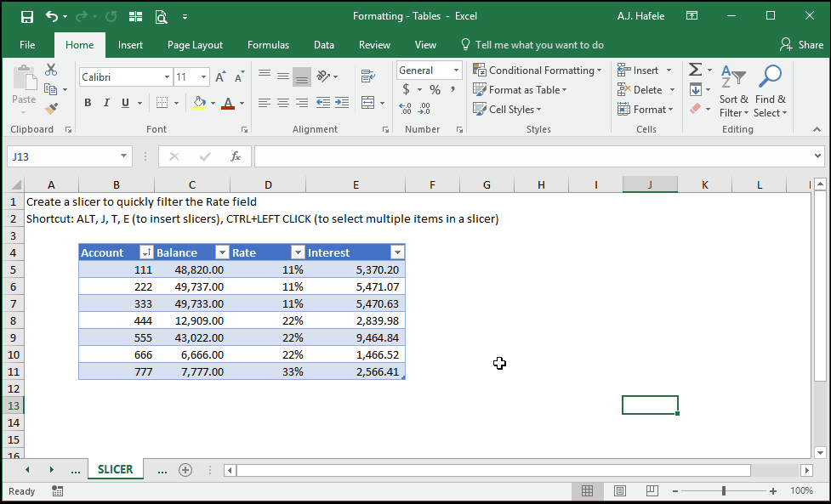
Task: Apply the red Font Color
Action: click(228, 103)
